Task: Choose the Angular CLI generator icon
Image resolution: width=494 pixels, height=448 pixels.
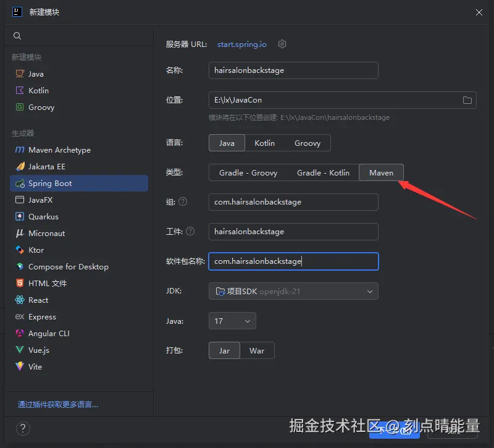Action: (x=20, y=333)
